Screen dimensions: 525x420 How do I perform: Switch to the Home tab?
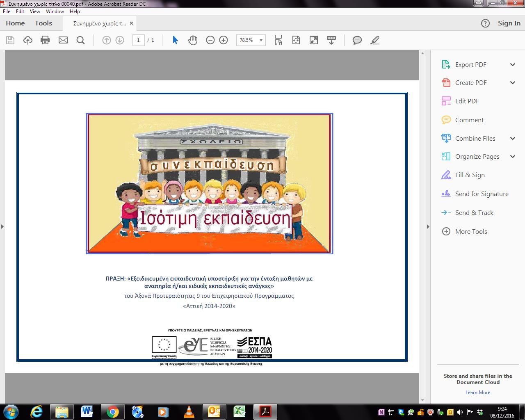[x=15, y=23]
